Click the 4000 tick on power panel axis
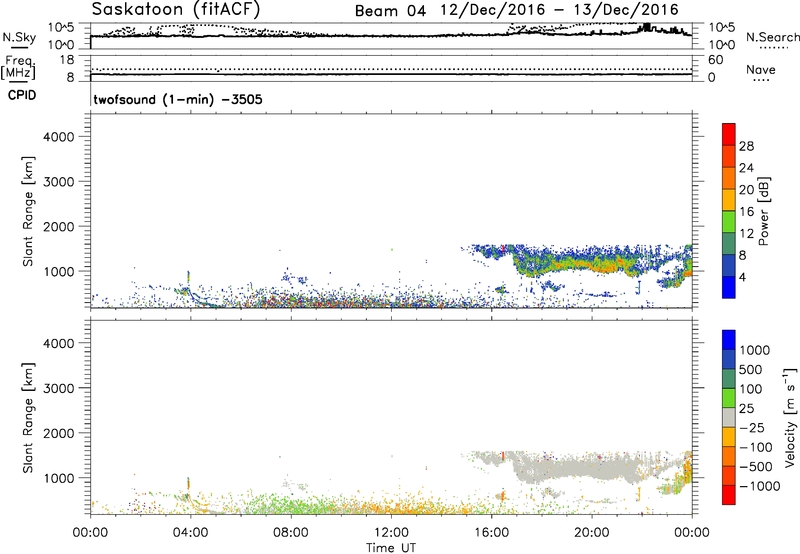Image resolution: width=800 pixels, height=554 pixels. coord(58,137)
